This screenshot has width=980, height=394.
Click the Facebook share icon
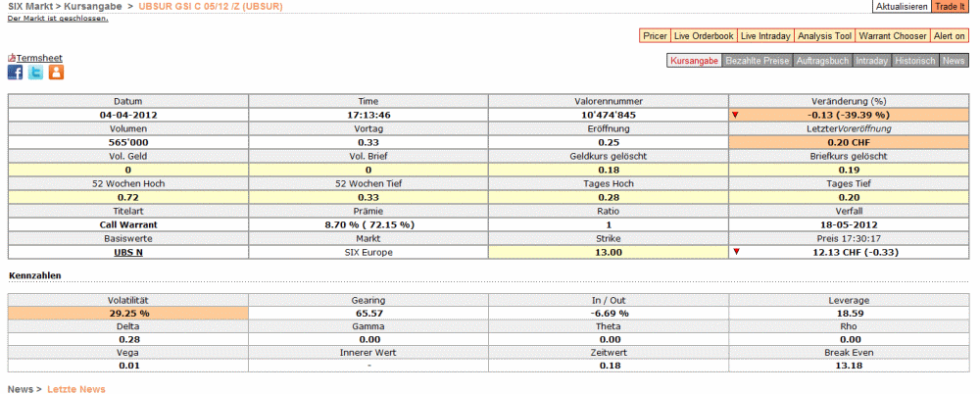pyautogui.click(x=15, y=73)
